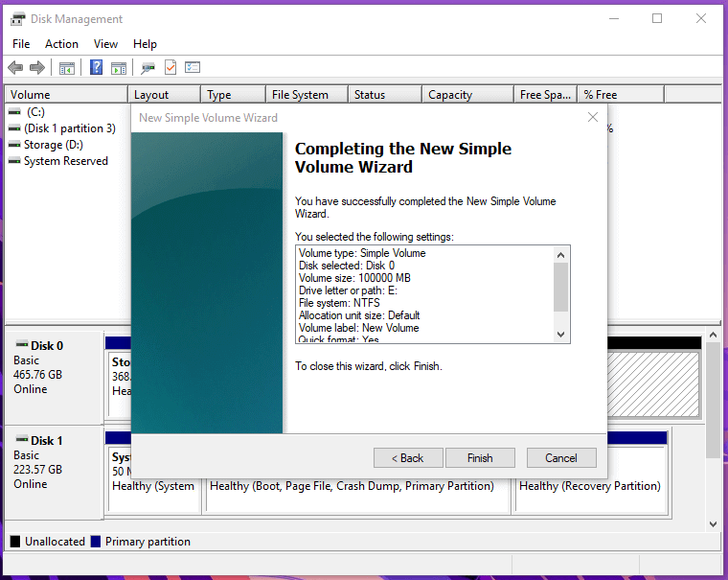Select Storage (D:) in volume list
Image resolution: width=728 pixels, height=580 pixels.
tap(53, 145)
